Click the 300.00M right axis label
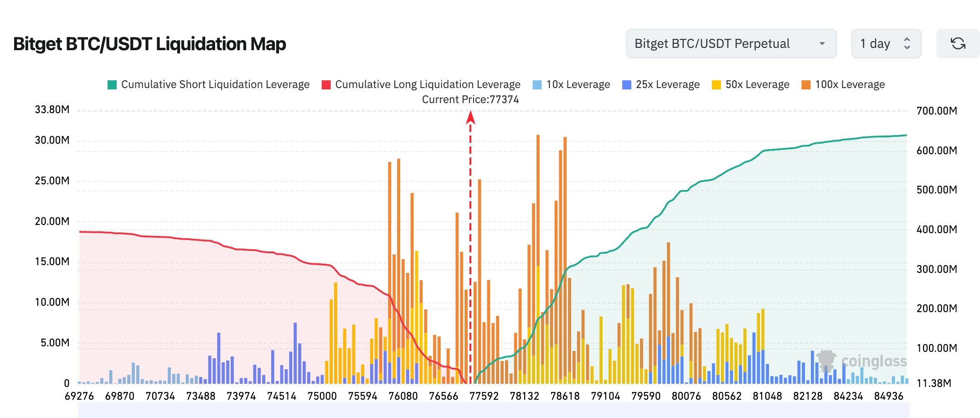Image resolution: width=980 pixels, height=418 pixels. (937, 269)
